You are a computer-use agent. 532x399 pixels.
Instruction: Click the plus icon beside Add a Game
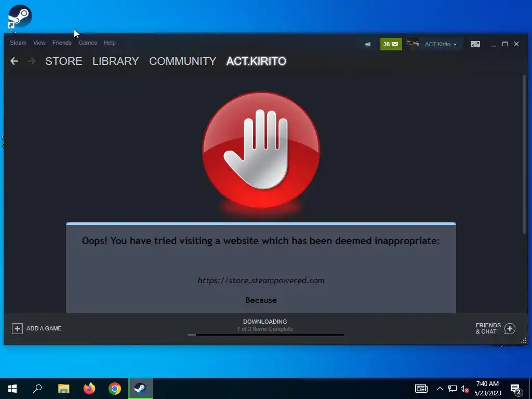point(17,328)
